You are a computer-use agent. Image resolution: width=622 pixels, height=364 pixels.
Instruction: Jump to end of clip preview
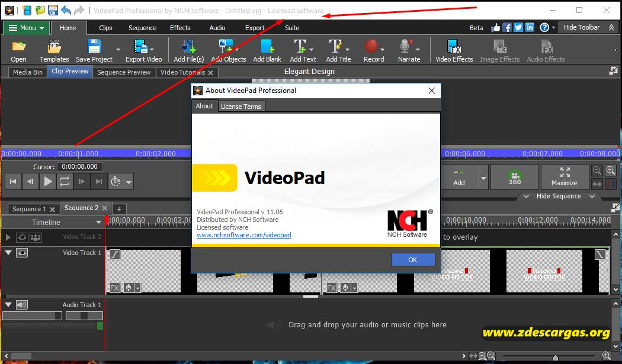click(99, 182)
